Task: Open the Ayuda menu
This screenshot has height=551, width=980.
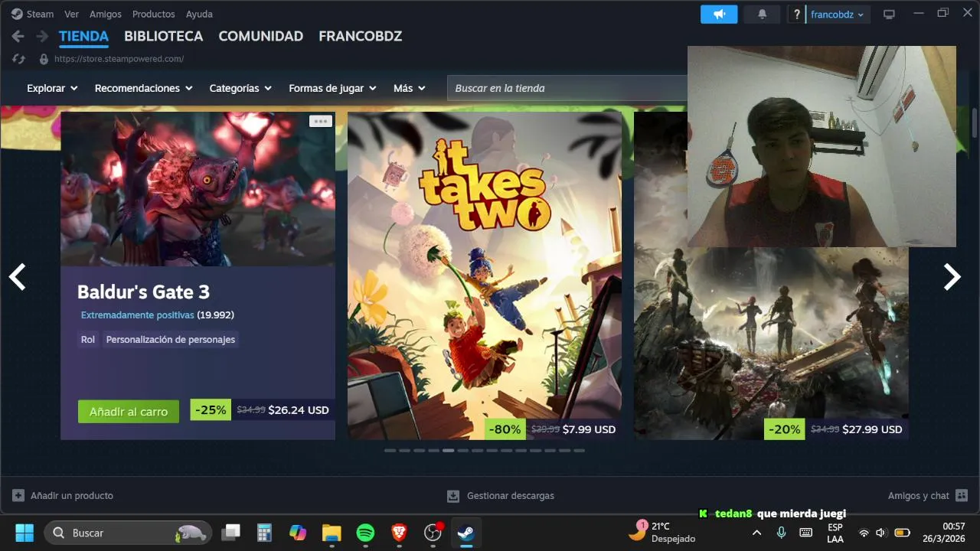Action: pyautogui.click(x=199, y=14)
